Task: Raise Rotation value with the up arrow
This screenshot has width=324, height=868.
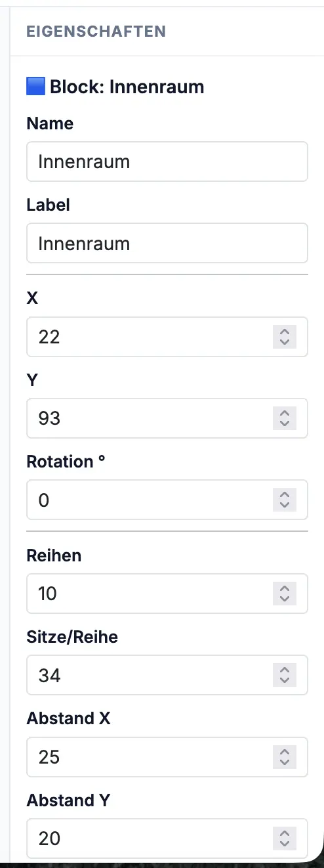Action: [x=284, y=495]
